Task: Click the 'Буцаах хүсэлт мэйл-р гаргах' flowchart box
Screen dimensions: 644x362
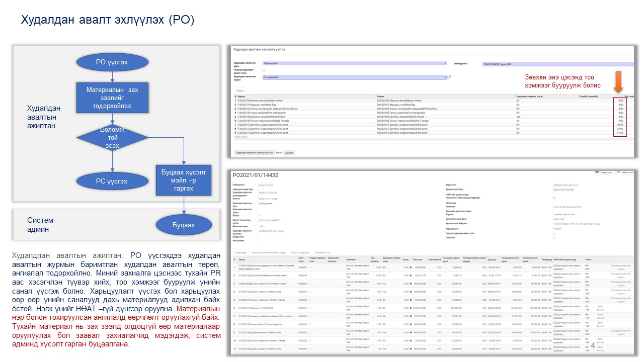Action: tap(184, 179)
